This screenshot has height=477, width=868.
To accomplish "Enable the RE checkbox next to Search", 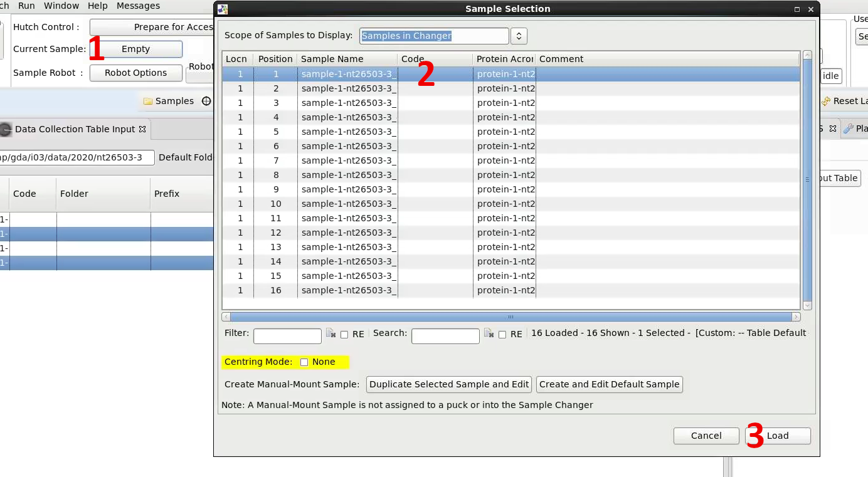I will point(502,334).
